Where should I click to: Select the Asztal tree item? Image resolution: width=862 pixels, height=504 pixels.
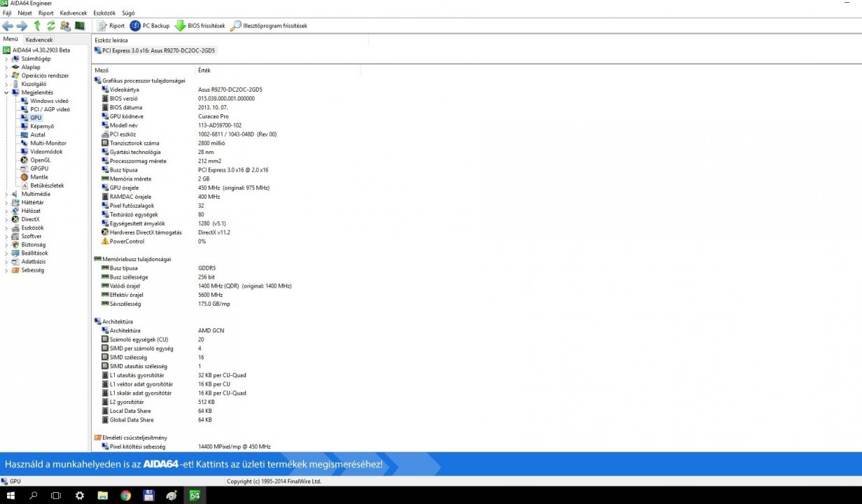(x=38, y=134)
